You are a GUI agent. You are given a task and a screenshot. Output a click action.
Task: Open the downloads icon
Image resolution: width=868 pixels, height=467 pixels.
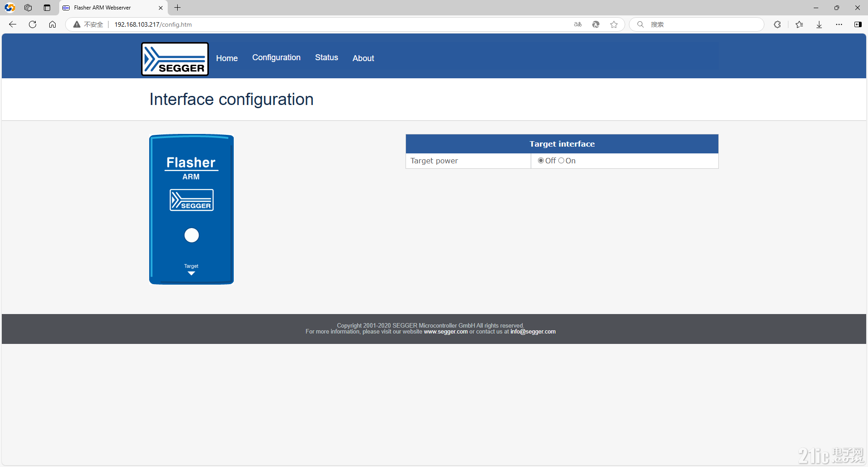click(819, 24)
